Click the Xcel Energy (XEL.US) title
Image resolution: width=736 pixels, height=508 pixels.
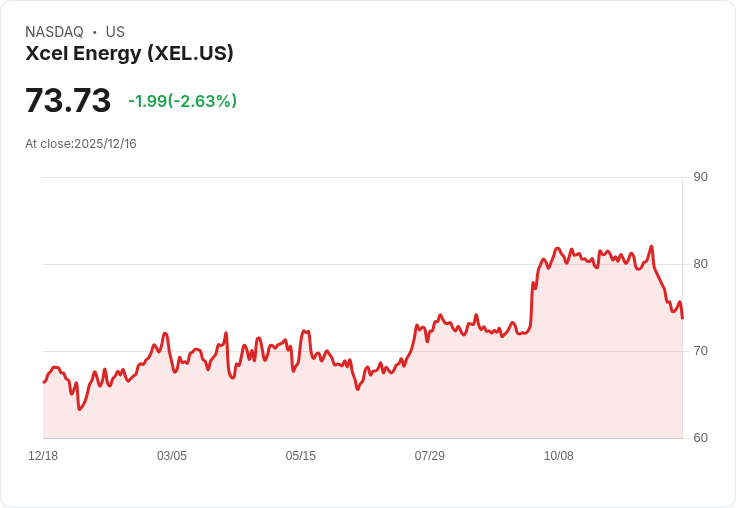(129, 53)
